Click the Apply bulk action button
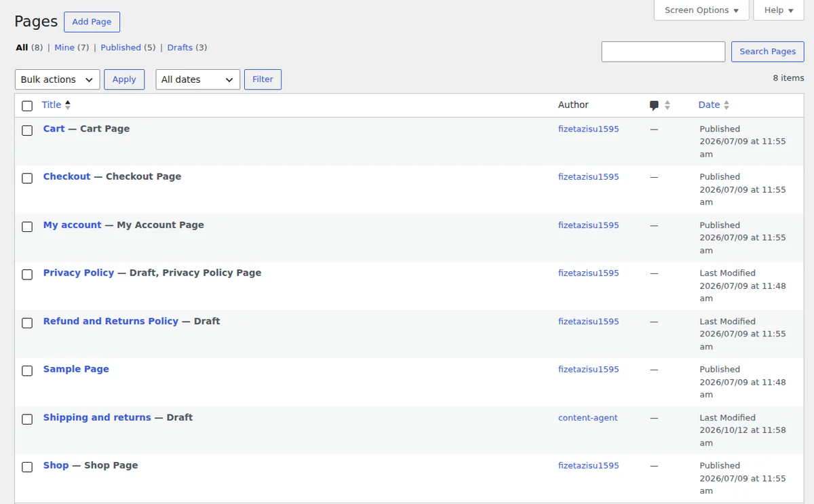Viewport: 814px width, 504px height. 124,79
